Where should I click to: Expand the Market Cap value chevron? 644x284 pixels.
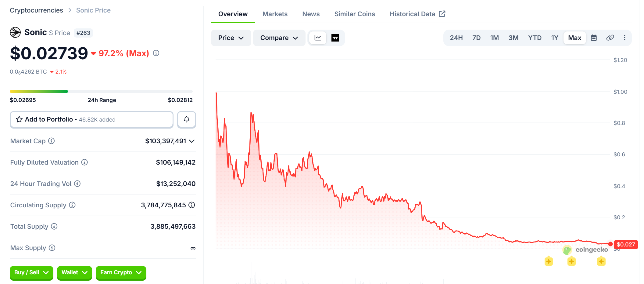tap(192, 141)
